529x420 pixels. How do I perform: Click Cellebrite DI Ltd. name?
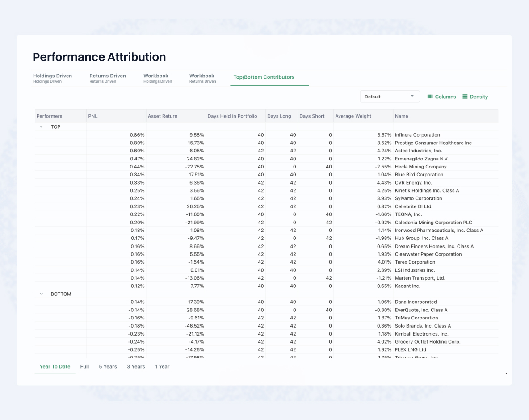coord(414,206)
